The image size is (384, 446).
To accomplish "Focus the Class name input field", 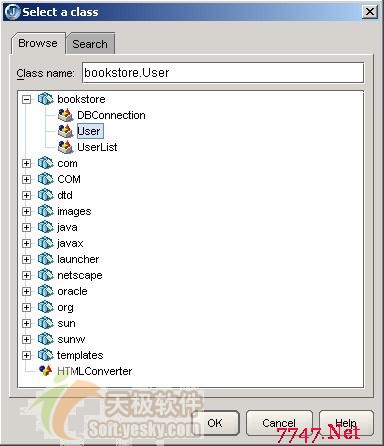I will [x=223, y=73].
